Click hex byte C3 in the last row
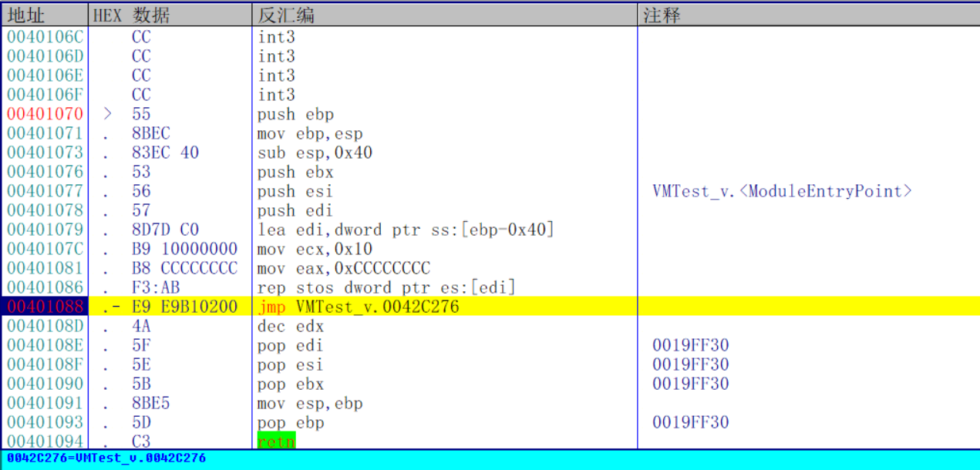The width and height of the screenshot is (980, 470). click(x=141, y=441)
